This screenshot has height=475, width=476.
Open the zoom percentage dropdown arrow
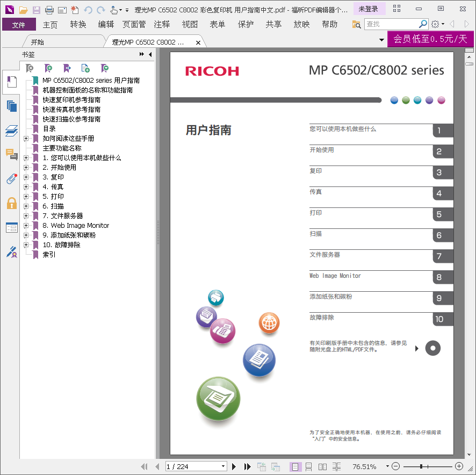pyautogui.click(x=387, y=466)
